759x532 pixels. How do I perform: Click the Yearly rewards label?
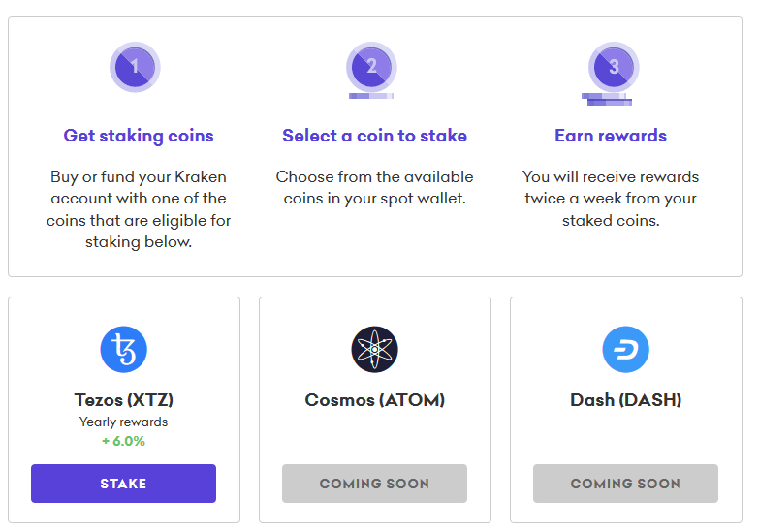(123, 422)
